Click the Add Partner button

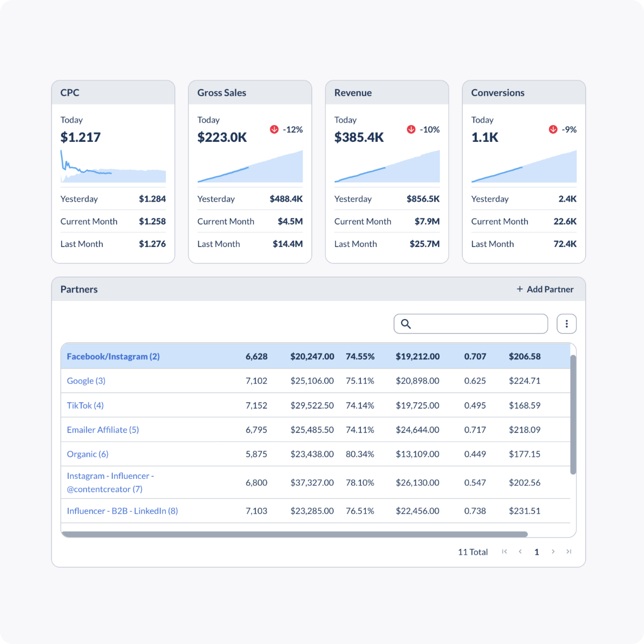(550, 289)
